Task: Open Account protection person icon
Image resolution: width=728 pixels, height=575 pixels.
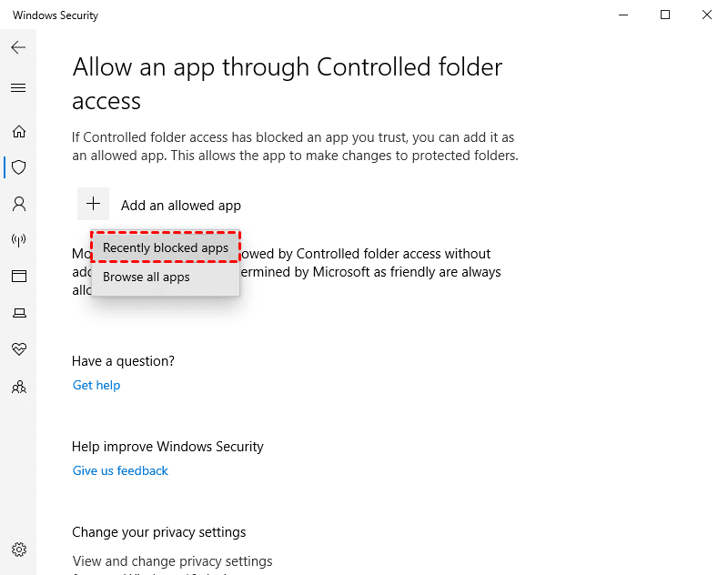Action: click(x=18, y=204)
